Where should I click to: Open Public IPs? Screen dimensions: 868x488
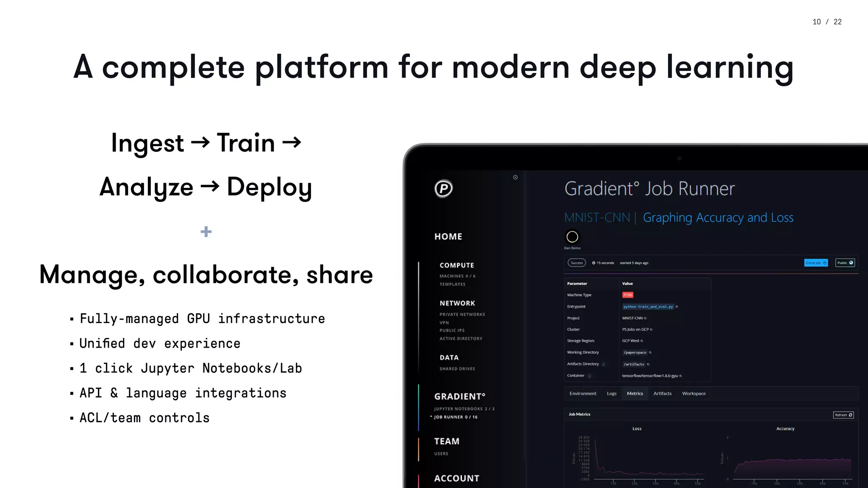[452, 330]
